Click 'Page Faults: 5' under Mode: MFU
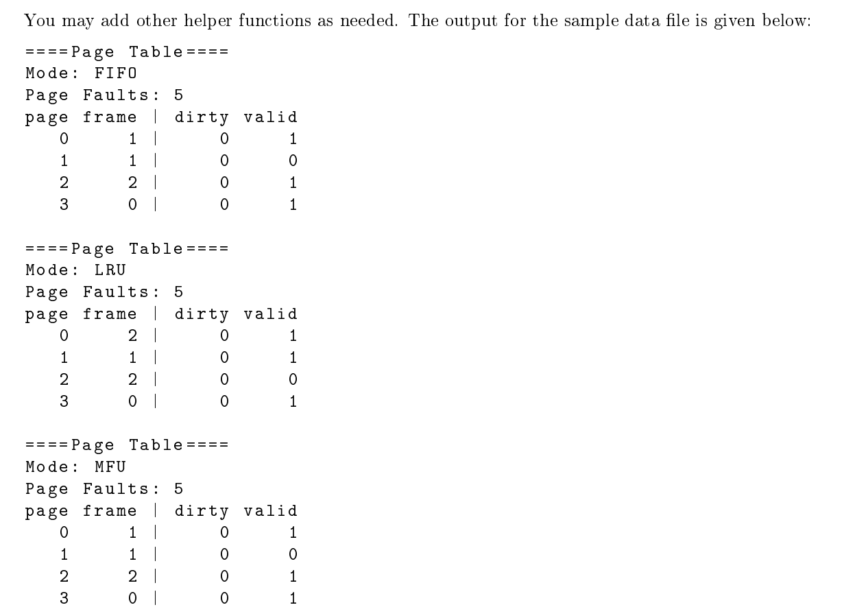Screen dimensions: 868x616 click(105, 489)
